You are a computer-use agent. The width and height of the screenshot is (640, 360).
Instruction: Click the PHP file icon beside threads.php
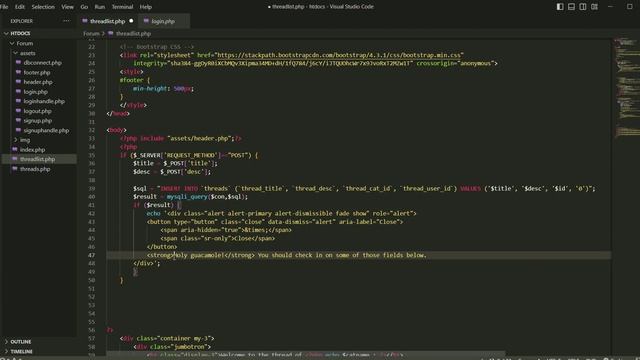point(15,169)
